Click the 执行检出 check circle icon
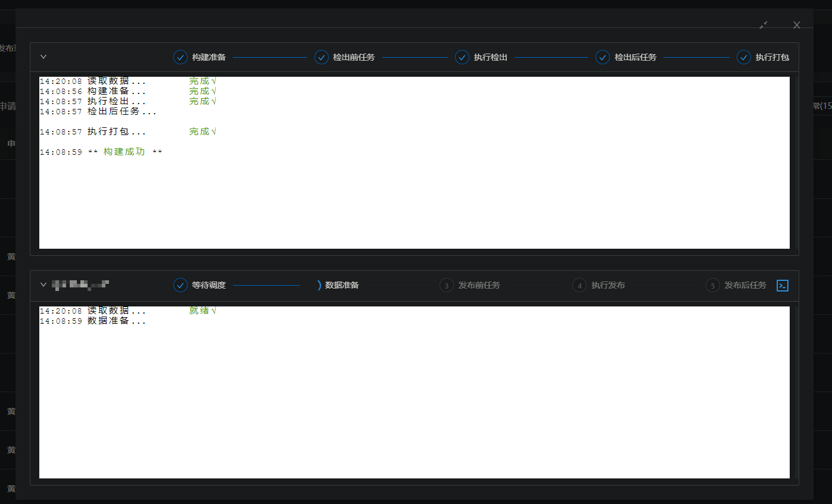 pos(462,57)
